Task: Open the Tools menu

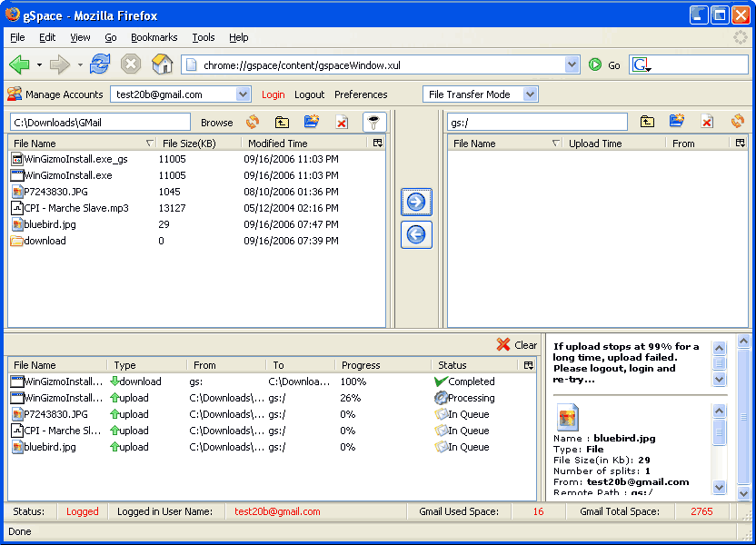Action: click(204, 37)
